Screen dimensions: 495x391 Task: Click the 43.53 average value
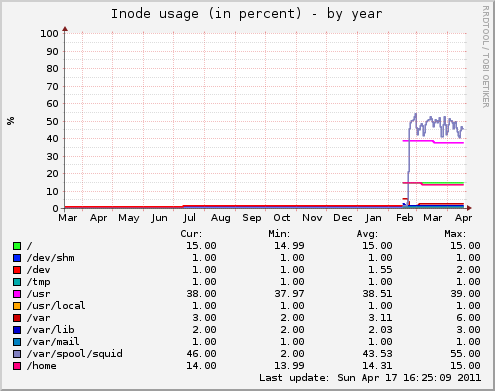tap(377, 354)
